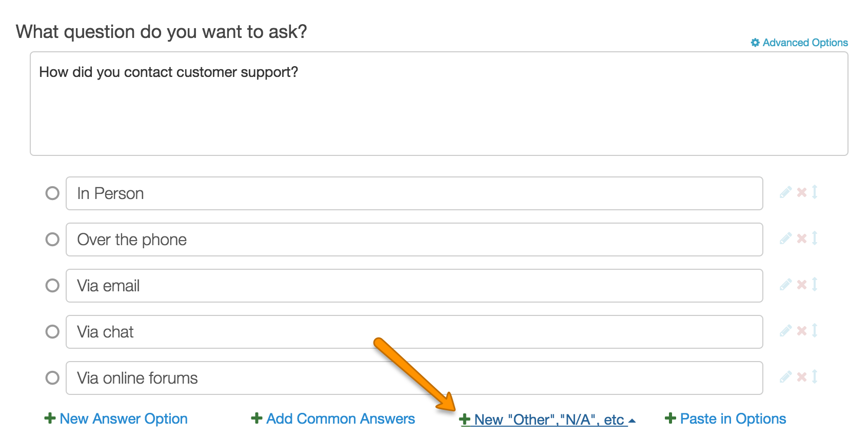The height and width of the screenshot is (438, 868).
Task: Click the pencil icon next to Via email
Action: (785, 285)
